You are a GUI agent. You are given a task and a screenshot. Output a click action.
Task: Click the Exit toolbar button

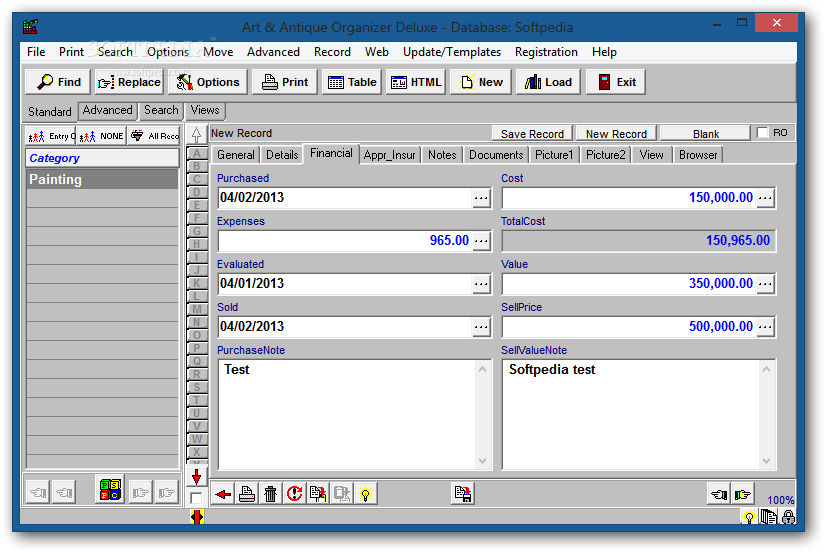(x=616, y=82)
